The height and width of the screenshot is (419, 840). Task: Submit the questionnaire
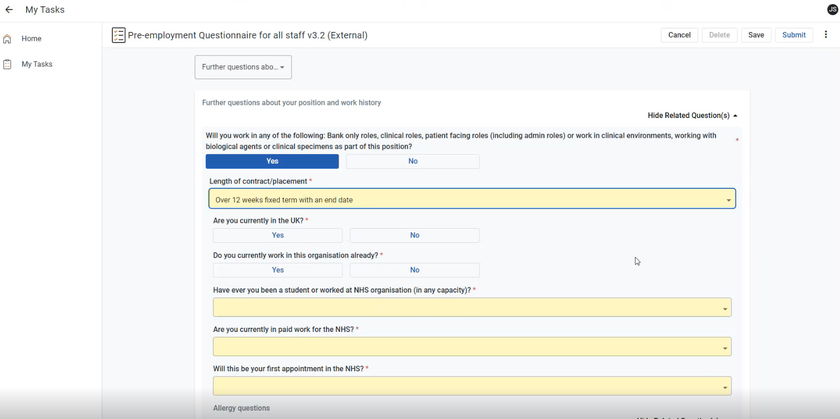(793, 35)
